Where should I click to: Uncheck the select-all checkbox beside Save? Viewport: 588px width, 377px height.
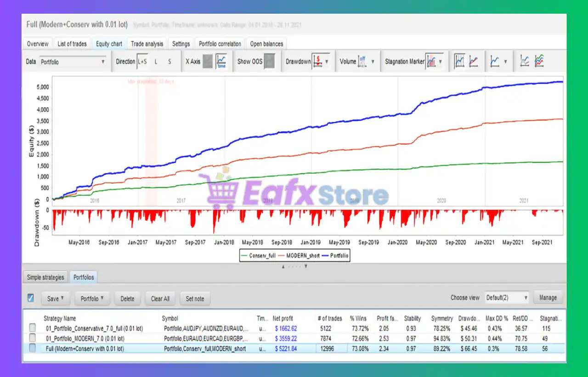pos(31,298)
